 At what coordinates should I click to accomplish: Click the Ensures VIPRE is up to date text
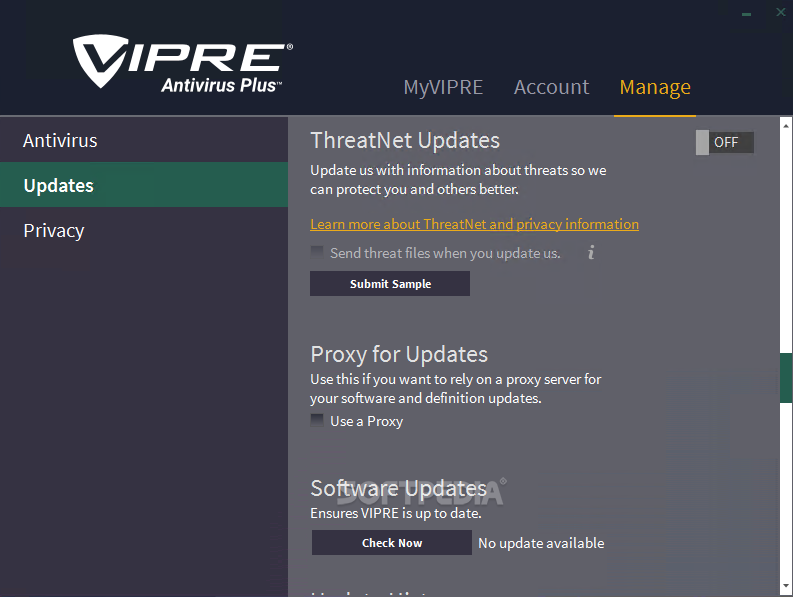(395, 513)
